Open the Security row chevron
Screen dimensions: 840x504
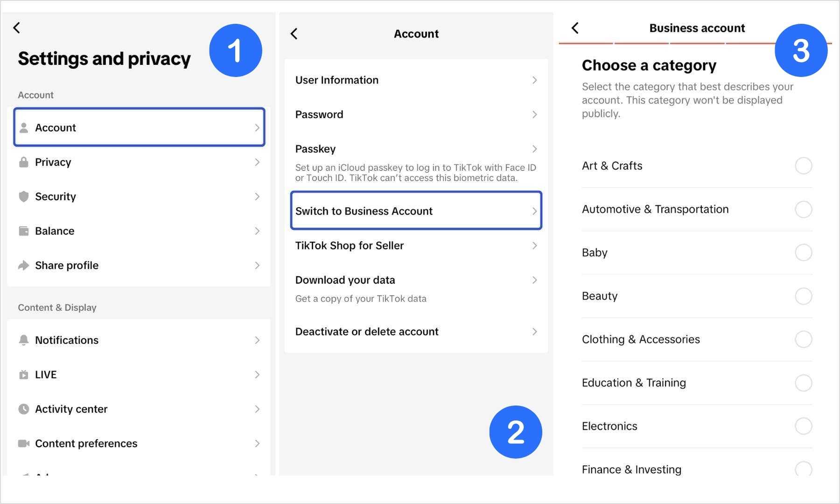click(257, 196)
